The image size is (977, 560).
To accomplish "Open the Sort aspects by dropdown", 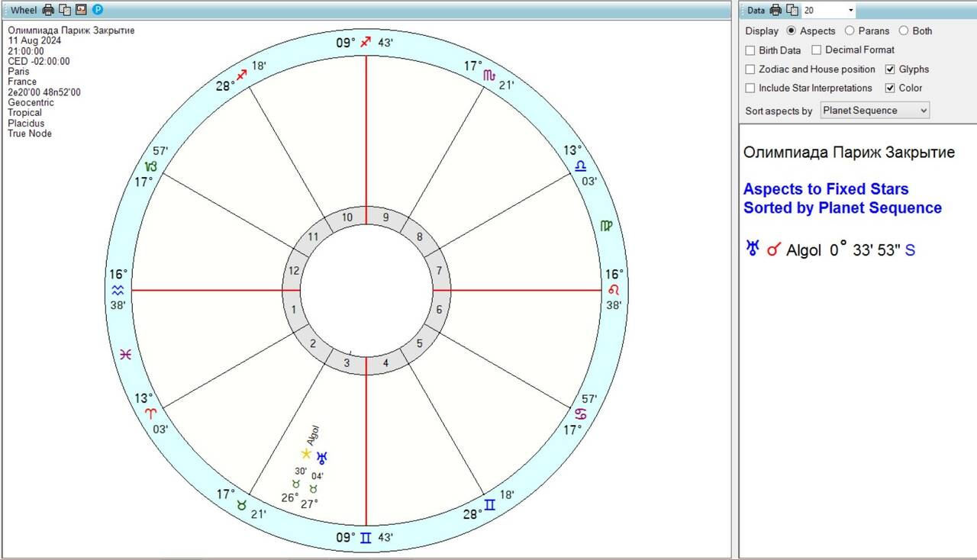I will [x=875, y=111].
